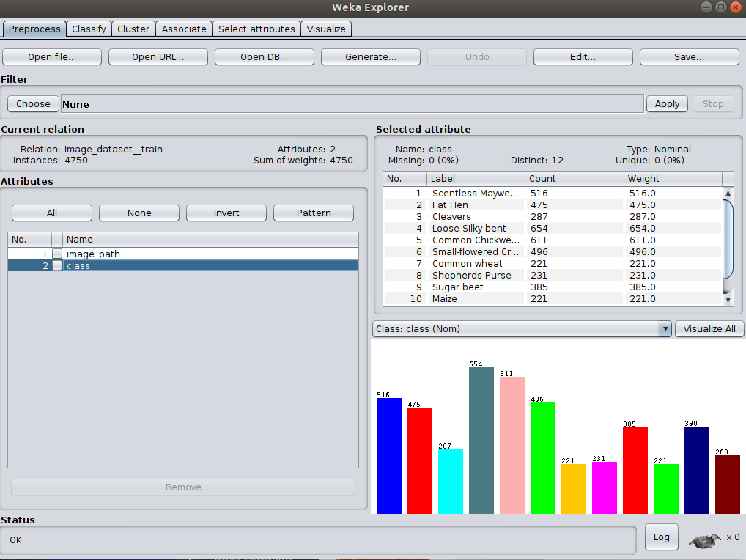The width and height of the screenshot is (746, 560).
Task: Click the blue 516 histogram bar
Action: click(x=388, y=456)
